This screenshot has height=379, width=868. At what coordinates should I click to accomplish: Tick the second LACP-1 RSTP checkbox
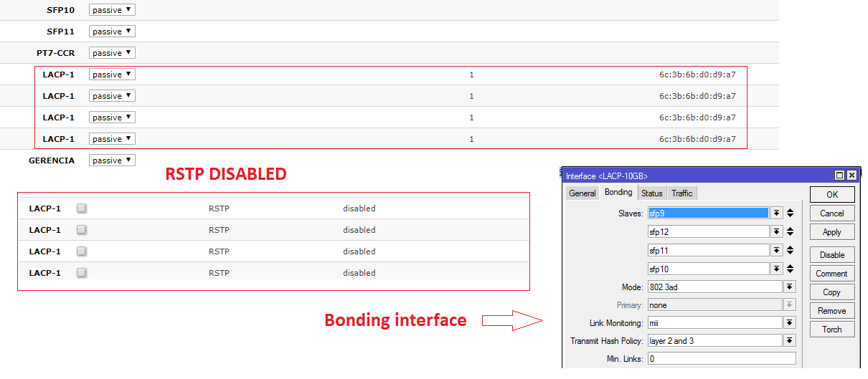[x=82, y=230]
